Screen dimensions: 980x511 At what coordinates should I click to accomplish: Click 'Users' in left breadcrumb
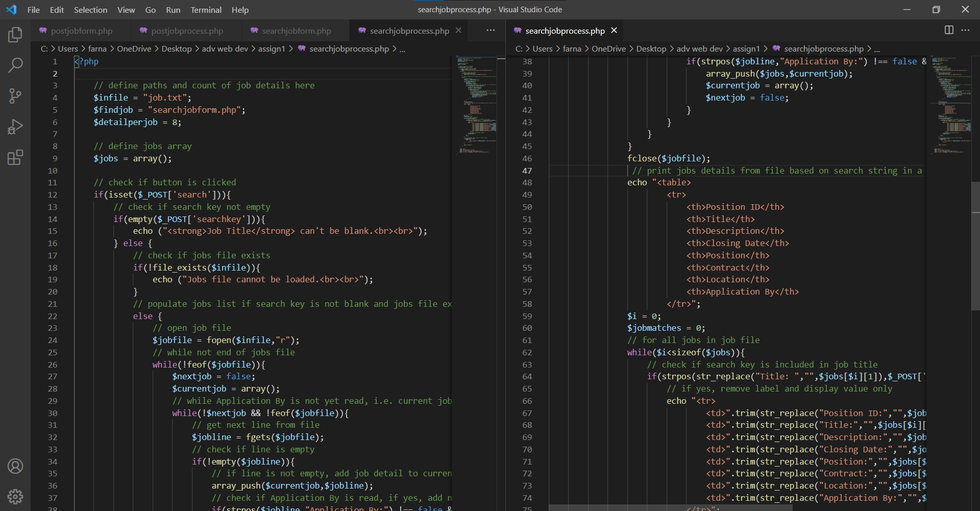(68, 48)
